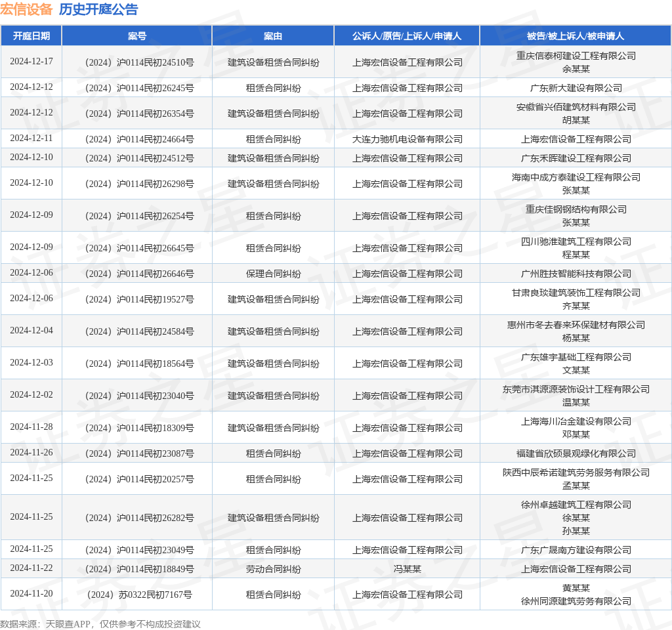Click the 历史开庭公告 heading
Image resolution: width=672 pixels, height=630 pixels.
click(x=98, y=9)
